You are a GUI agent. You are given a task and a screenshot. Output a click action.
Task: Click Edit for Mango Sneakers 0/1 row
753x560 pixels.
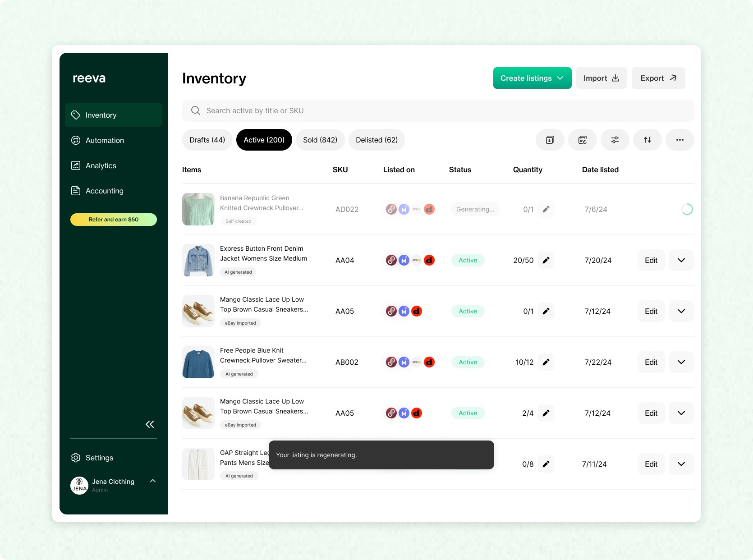tap(651, 311)
